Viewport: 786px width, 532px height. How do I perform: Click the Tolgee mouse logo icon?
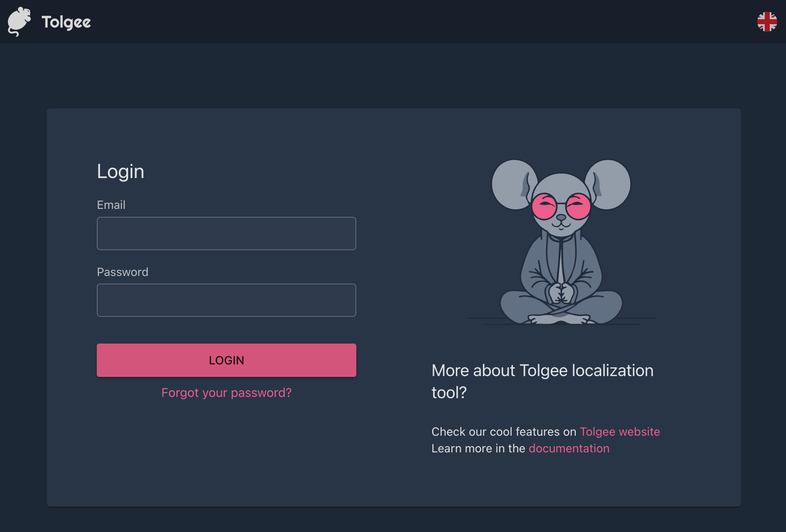point(19,22)
